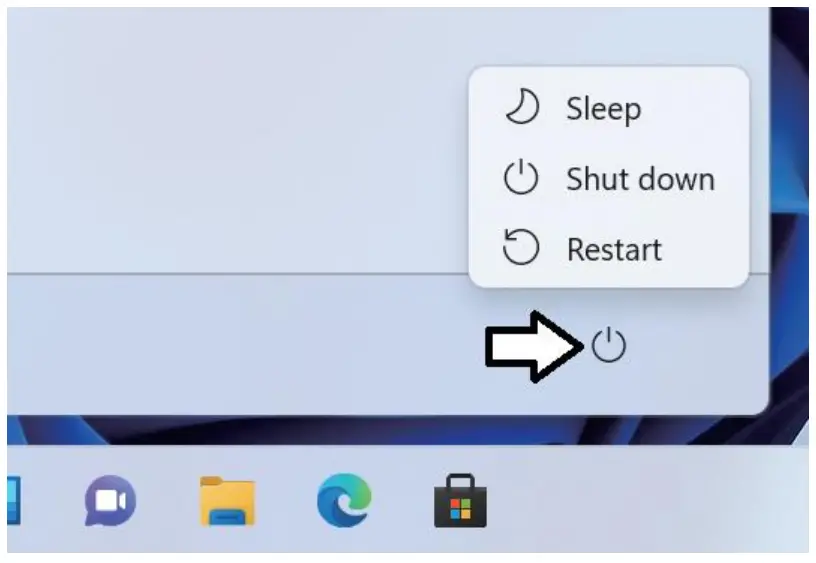Screen dimensions: 816x563
Task: Click the power symbol beside Shut down
Action: pos(521,177)
